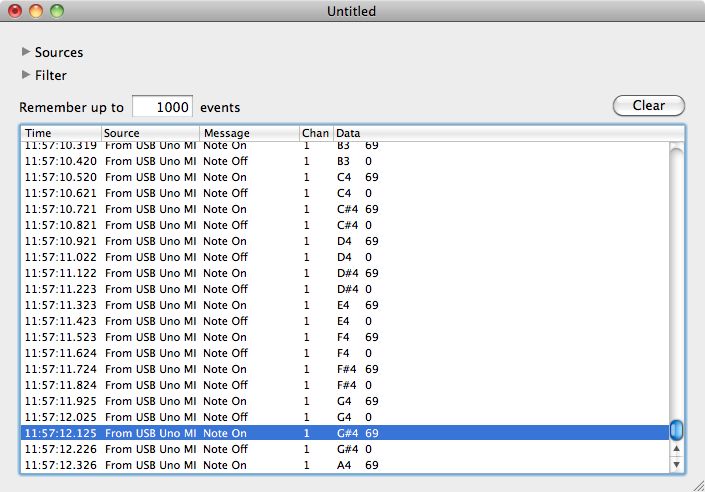The width and height of the screenshot is (705, 492).
Task: Click the window resize grip corner
Action: click(x=696, y=483)
